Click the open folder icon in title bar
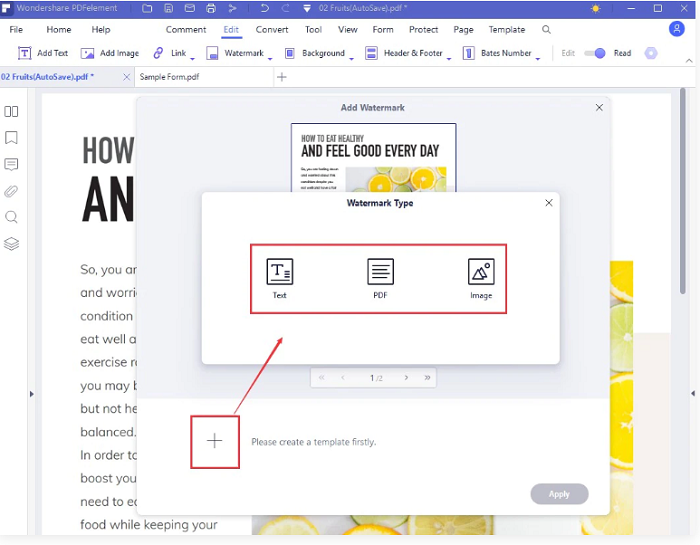Image resolution: width=700 pixels, height=545 pixels. [147, 8]
